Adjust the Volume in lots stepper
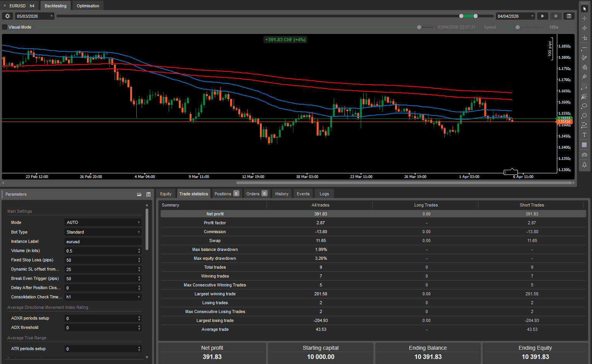The height and width of the screenshot is (364, 592). click(139, 251)
